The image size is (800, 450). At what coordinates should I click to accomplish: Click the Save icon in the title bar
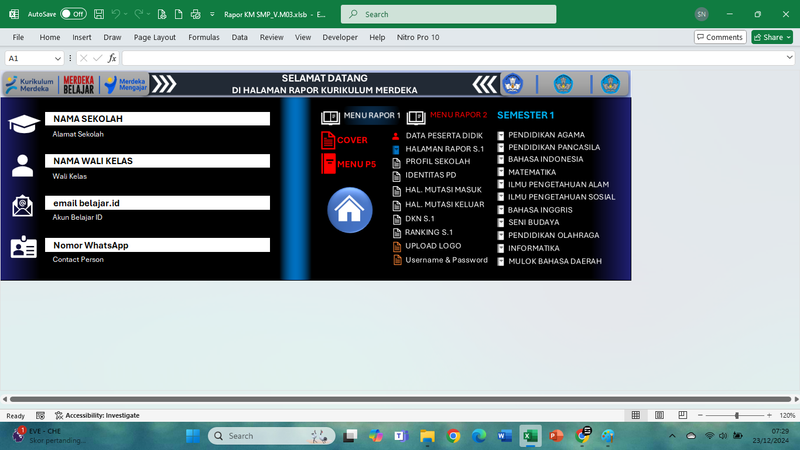99,14
